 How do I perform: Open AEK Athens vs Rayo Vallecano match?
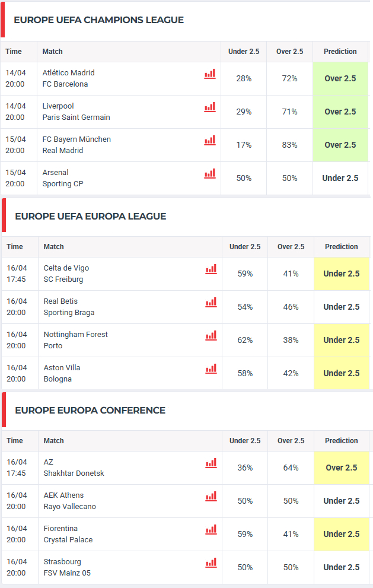click(69, 501)
